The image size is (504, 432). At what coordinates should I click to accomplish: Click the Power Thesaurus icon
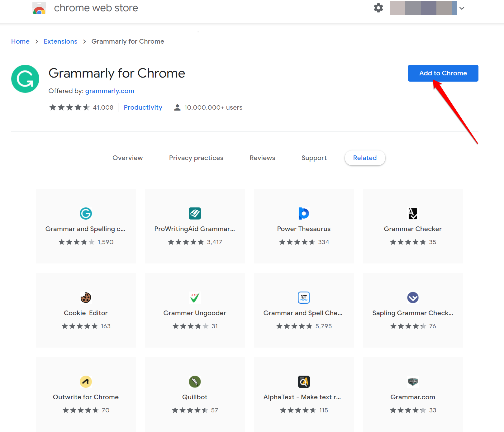(x=304, y=213)
